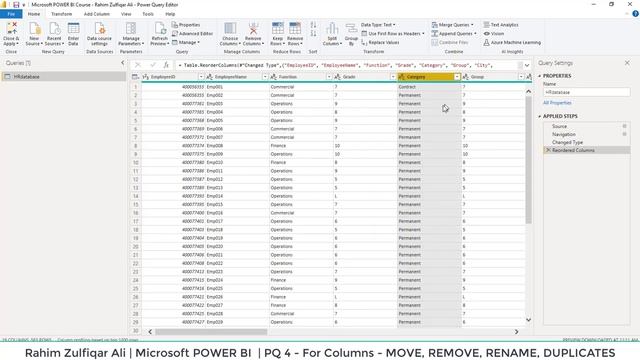Screen dimensions: 640x360
Task: Open Append Queries
Action: [454, 33]
